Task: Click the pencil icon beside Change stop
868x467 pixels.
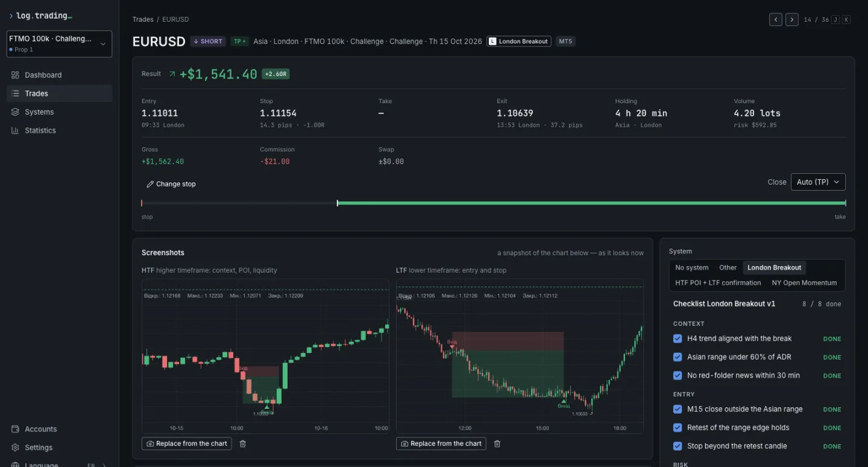Action: (x=150, y=184)
